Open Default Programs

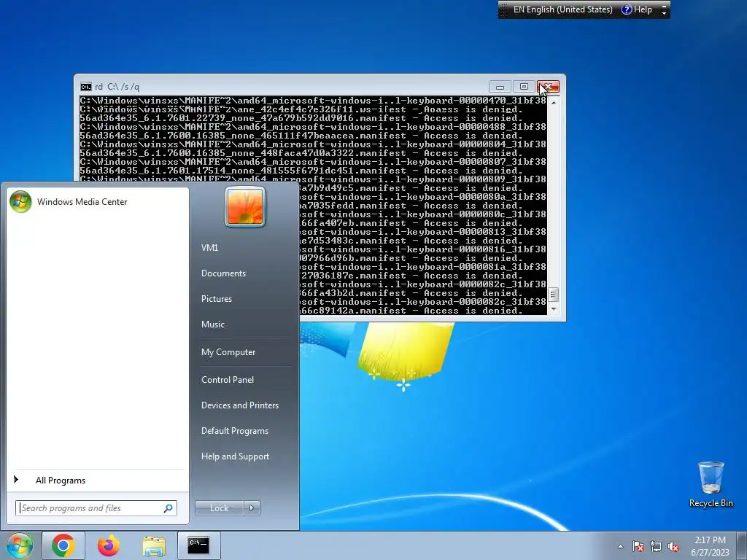pos(234,431)
